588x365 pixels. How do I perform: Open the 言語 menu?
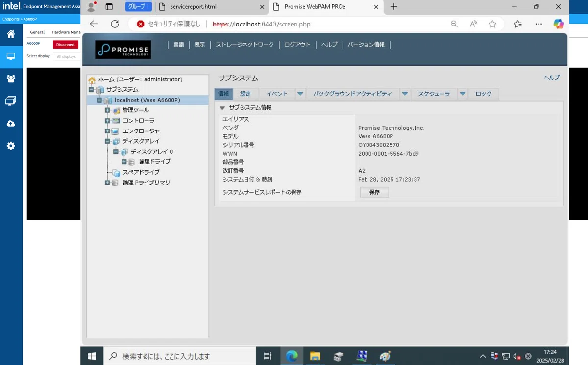coord(179,45)
